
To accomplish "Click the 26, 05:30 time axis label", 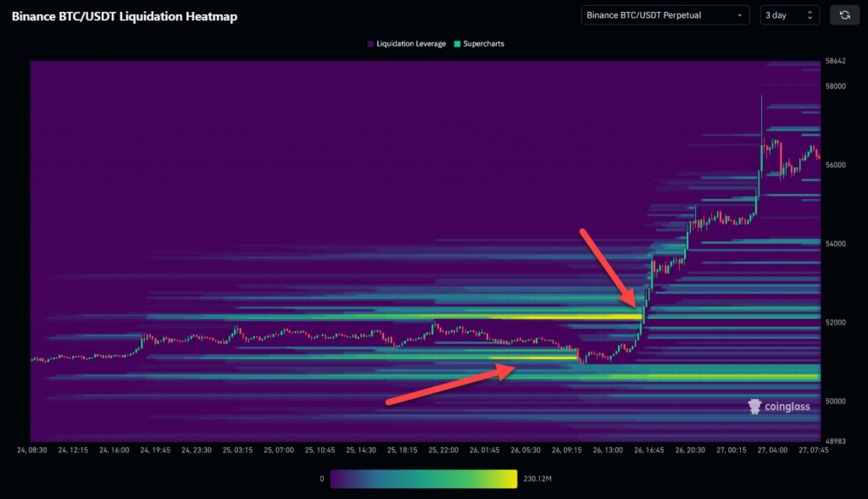I will (526, 451).
